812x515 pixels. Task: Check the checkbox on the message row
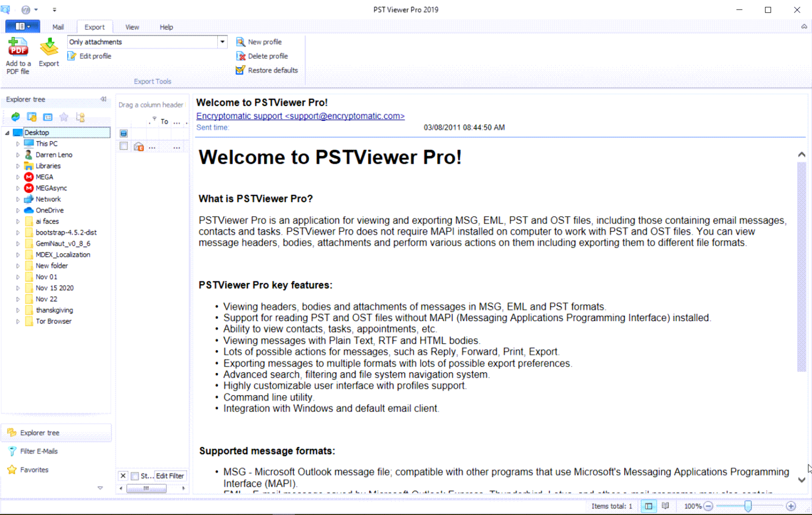123,146
